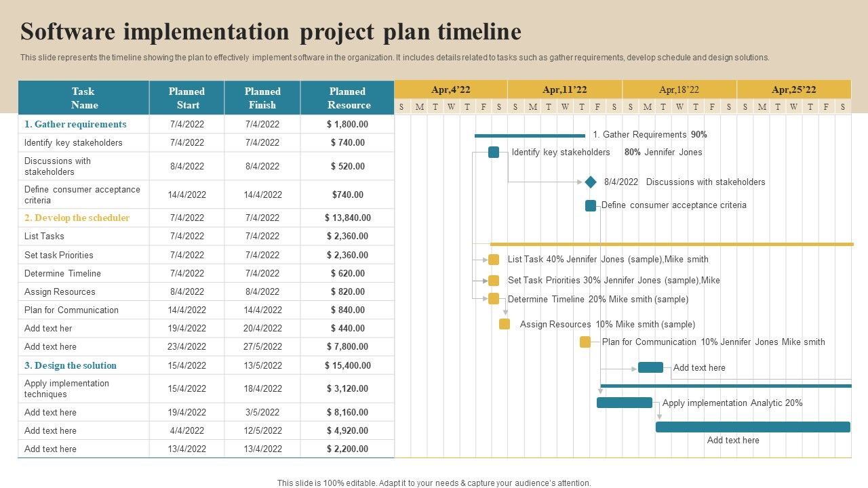Select the Apr,11'22 week header

click(x=565, y=89)
